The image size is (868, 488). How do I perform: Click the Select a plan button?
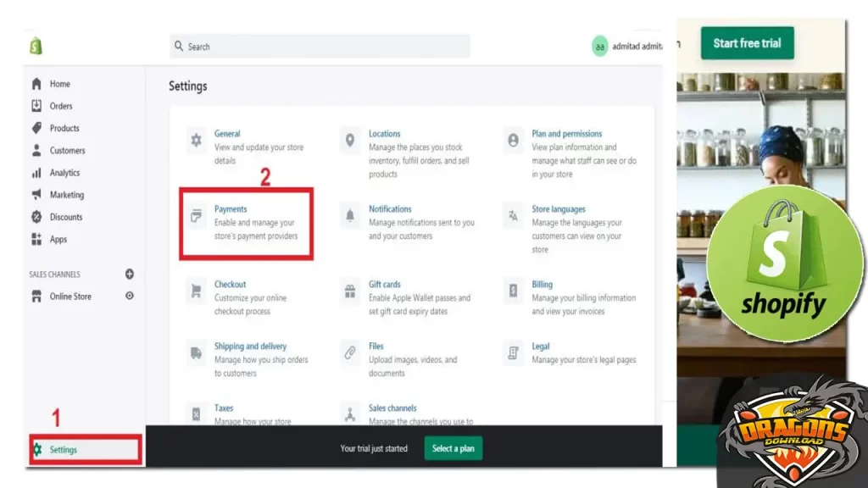tap(453, 448)
